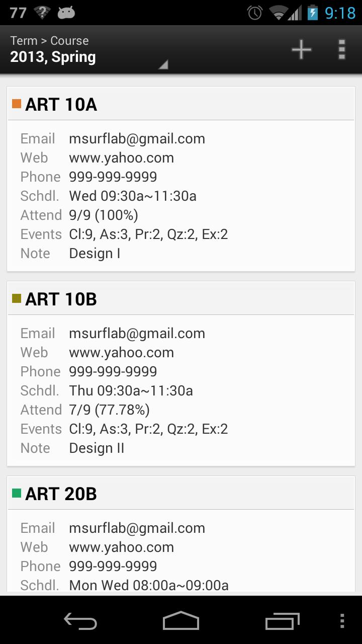Tap the ART 20B green color swatch
Screen dimensions: 362x644
pyautogui.click(x=17, y=493)
